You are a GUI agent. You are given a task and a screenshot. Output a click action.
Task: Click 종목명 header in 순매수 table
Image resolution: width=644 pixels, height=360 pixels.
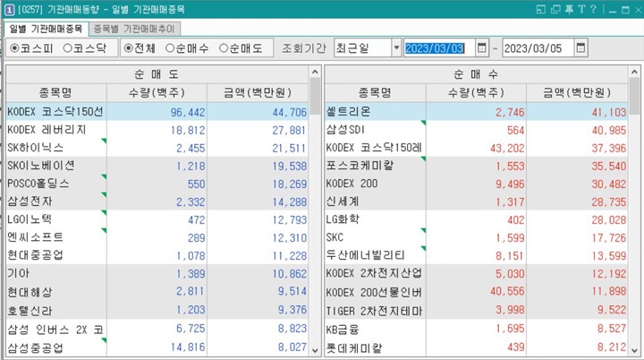(375, 92)
